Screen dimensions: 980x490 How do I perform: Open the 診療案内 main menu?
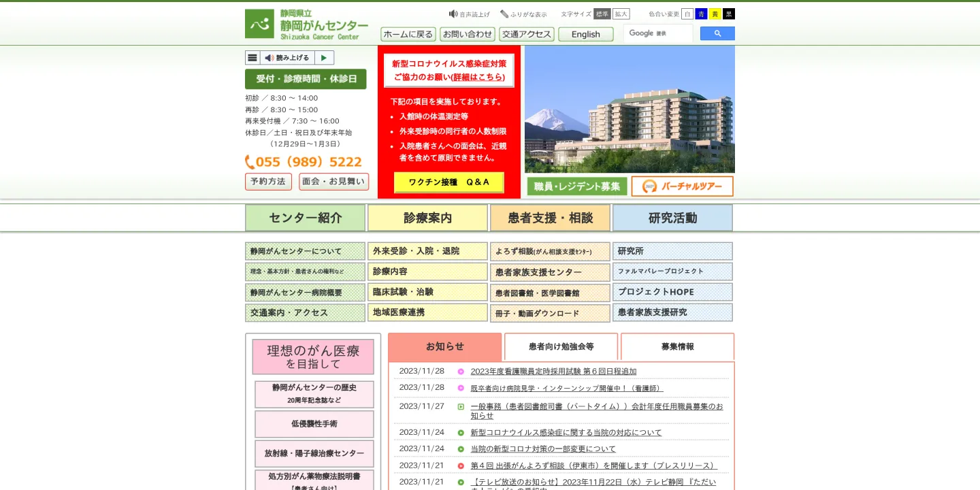428,218
